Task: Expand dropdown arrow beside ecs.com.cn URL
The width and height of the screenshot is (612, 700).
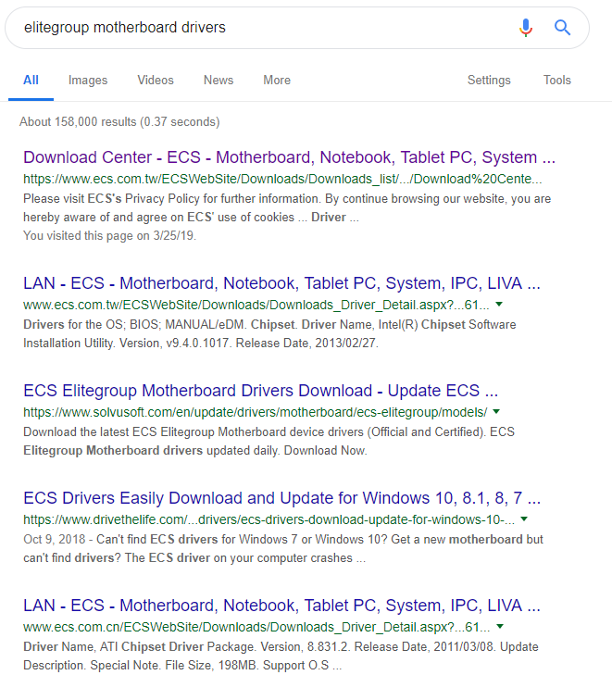Action: coord(500,627)
